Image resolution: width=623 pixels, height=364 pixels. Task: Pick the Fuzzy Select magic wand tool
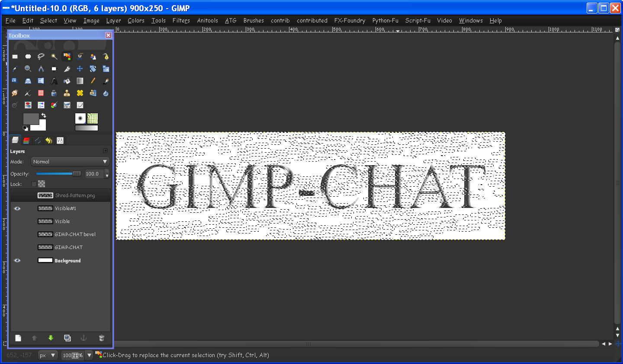[x=54, y=57]
